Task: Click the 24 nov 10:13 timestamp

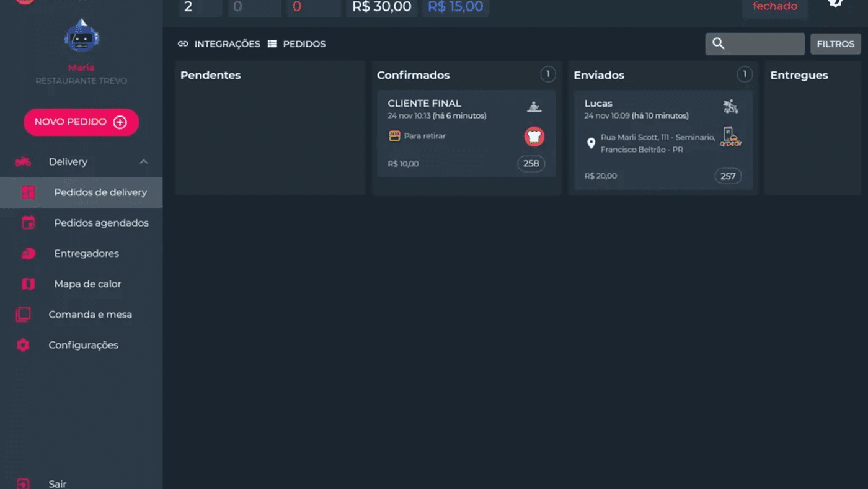Action: 437,116
